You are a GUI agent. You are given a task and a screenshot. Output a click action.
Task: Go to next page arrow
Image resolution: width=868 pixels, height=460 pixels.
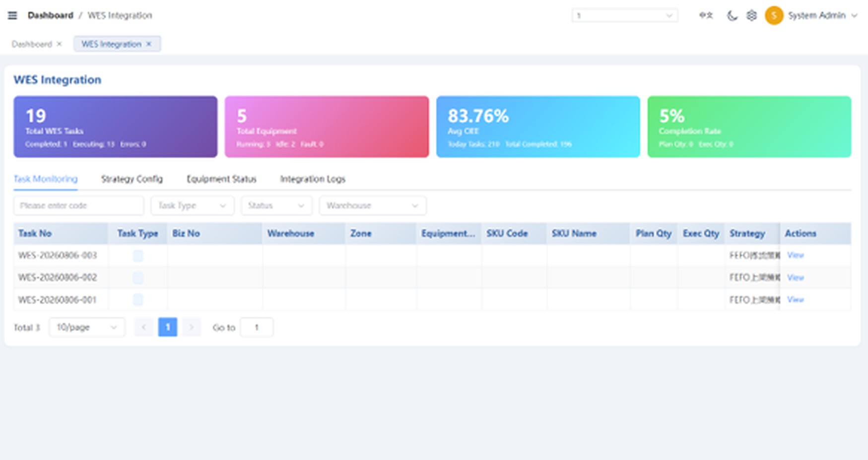191,327
